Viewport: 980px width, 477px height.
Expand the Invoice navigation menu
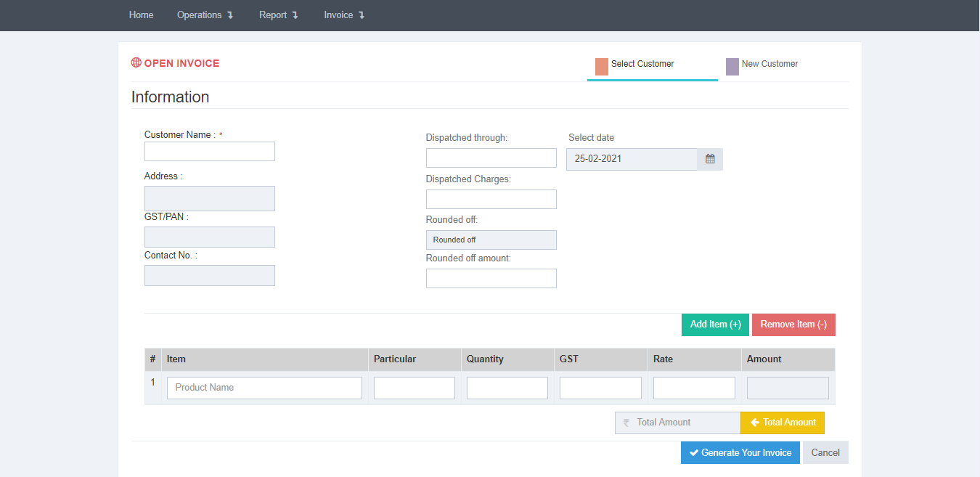click(x=343, y=15)
